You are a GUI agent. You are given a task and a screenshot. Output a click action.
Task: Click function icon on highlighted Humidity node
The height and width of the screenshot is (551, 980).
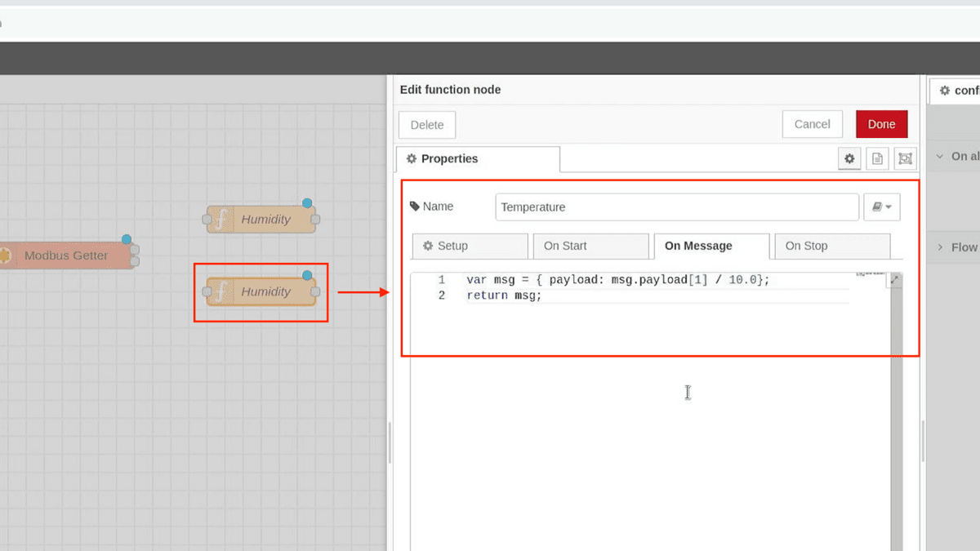tap(220, 291)
